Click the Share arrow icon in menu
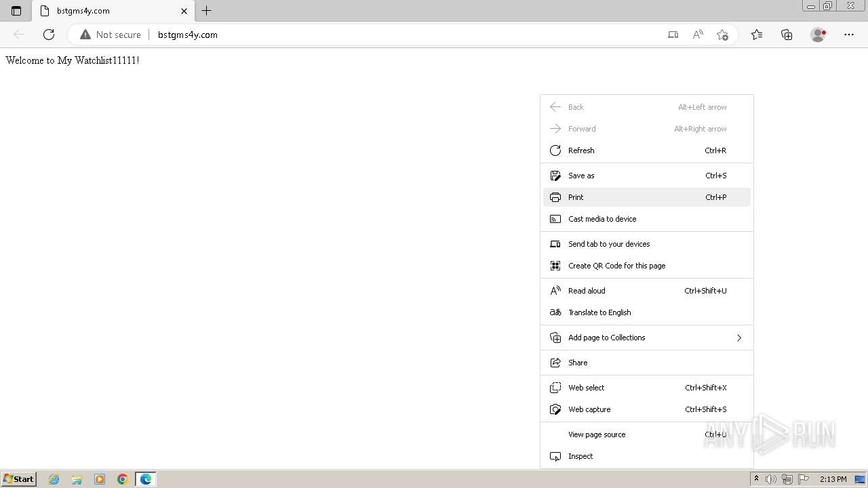868x488 pixels. pos(555,363)
